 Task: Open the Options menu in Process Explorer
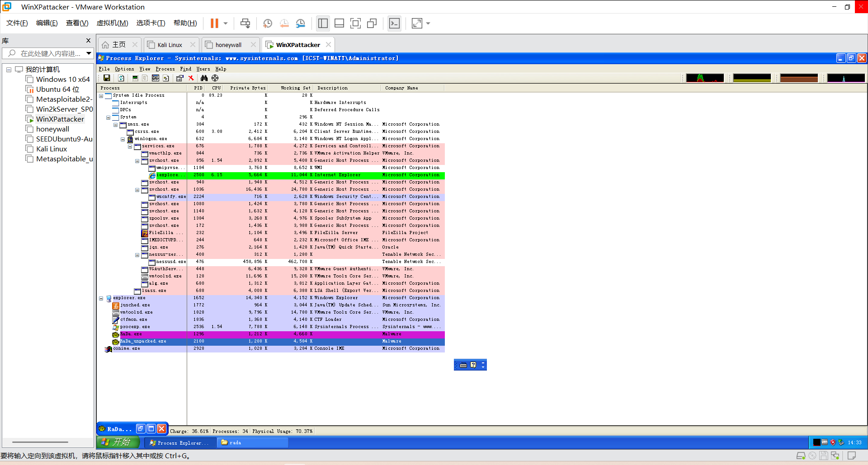(x=124, y=69)
